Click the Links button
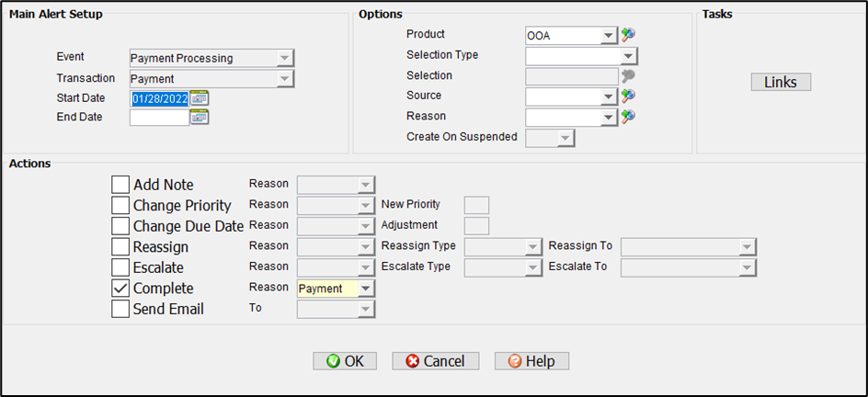This screenshot has height=397, width=868. [781, 83]
